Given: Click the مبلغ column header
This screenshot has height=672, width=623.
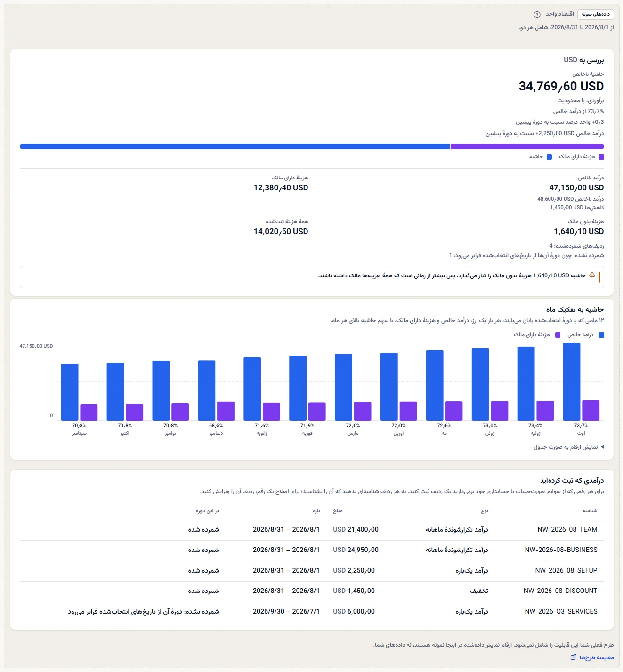Looking at the screenshot, I should (x=338, y=511).
